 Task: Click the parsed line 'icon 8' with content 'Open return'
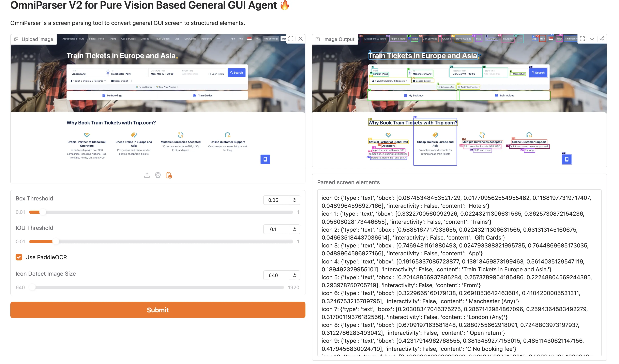451,329
